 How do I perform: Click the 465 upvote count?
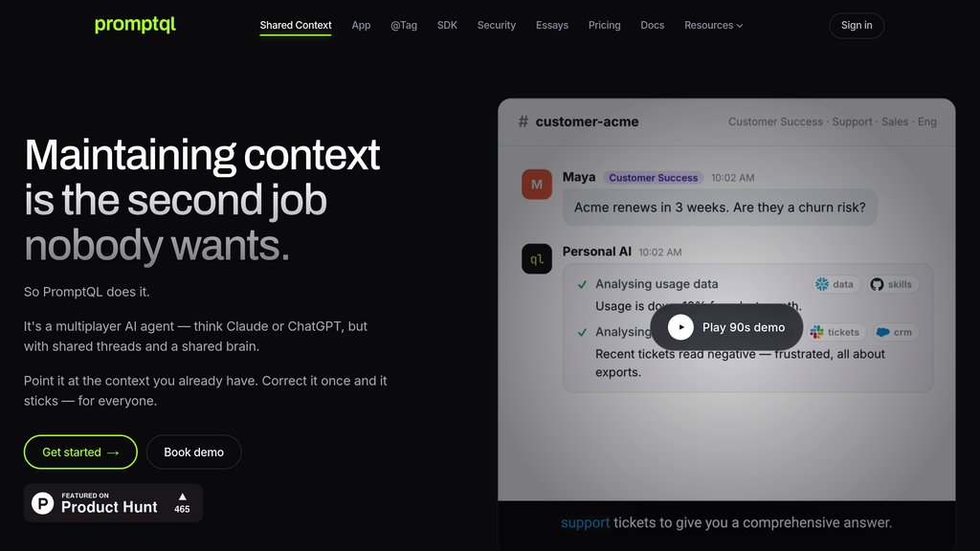182,509
